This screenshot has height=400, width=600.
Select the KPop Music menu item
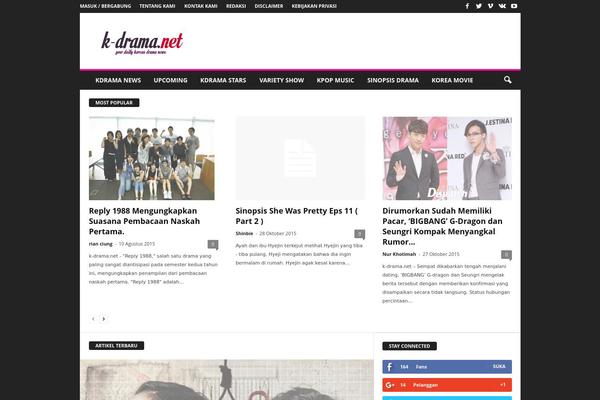point(335,80)
